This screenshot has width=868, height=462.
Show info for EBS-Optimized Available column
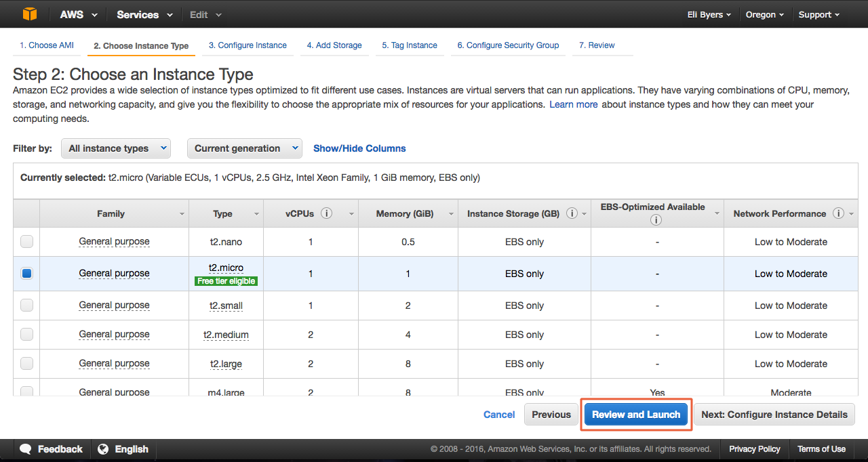(x=656, y=220)
